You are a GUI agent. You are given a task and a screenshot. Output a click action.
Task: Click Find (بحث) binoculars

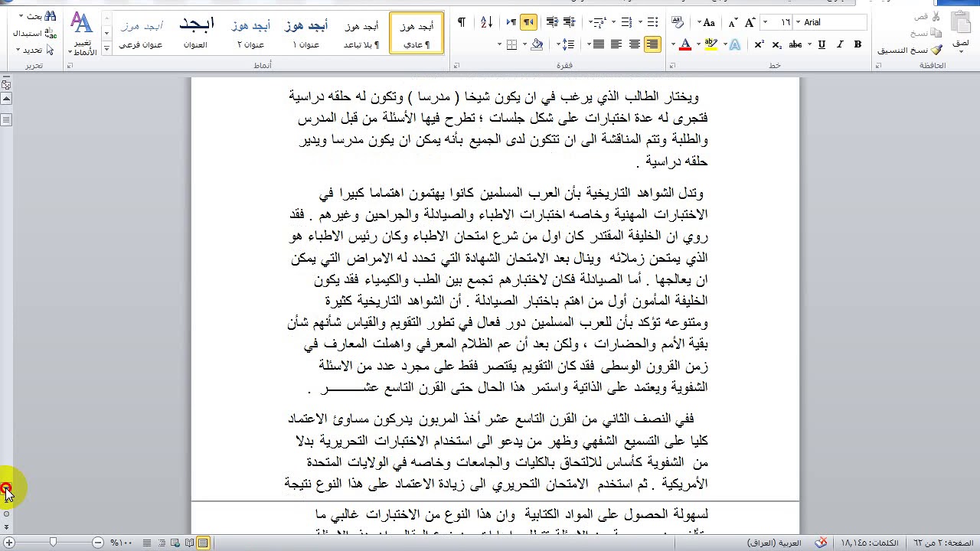[x=37, y=16]
